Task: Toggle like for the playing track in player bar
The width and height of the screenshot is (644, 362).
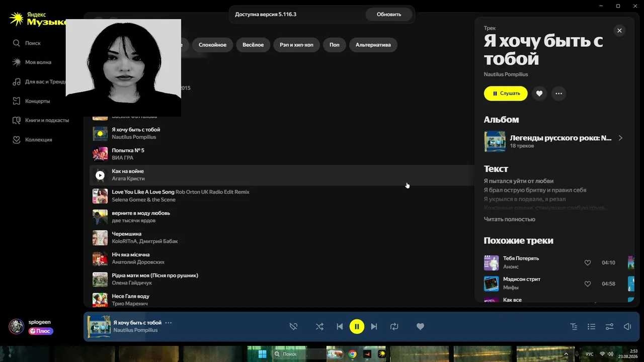Action: pyautogui.click(x=421, y=326)
